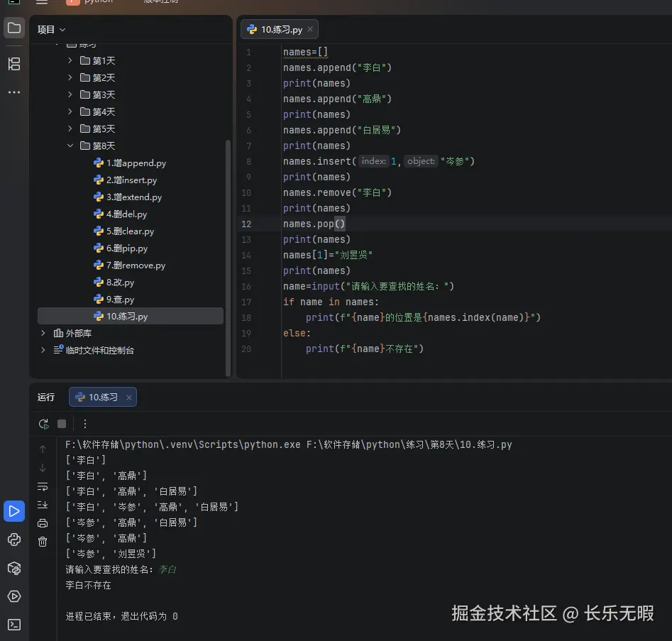
Task: Click console output ['岑参', '刘昱贤']
Action: (x=111, y=554)
